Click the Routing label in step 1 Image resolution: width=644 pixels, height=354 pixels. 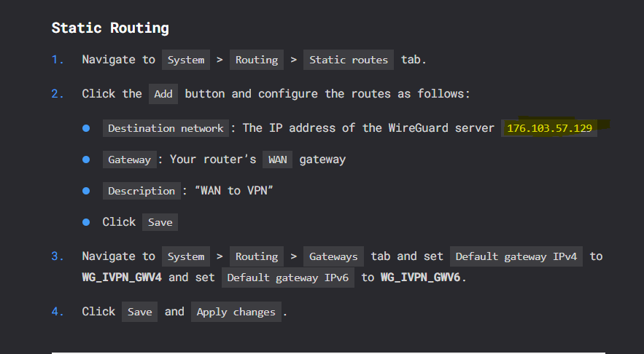click(257, 60)
